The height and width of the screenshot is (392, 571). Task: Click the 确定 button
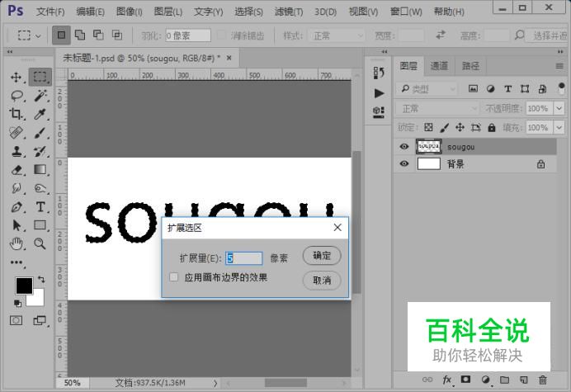[x=322, y=257]
